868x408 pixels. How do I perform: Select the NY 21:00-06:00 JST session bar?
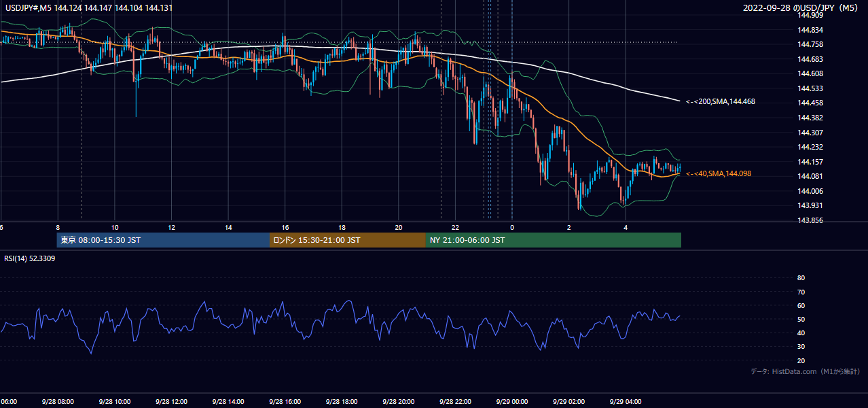coord(554,240)
